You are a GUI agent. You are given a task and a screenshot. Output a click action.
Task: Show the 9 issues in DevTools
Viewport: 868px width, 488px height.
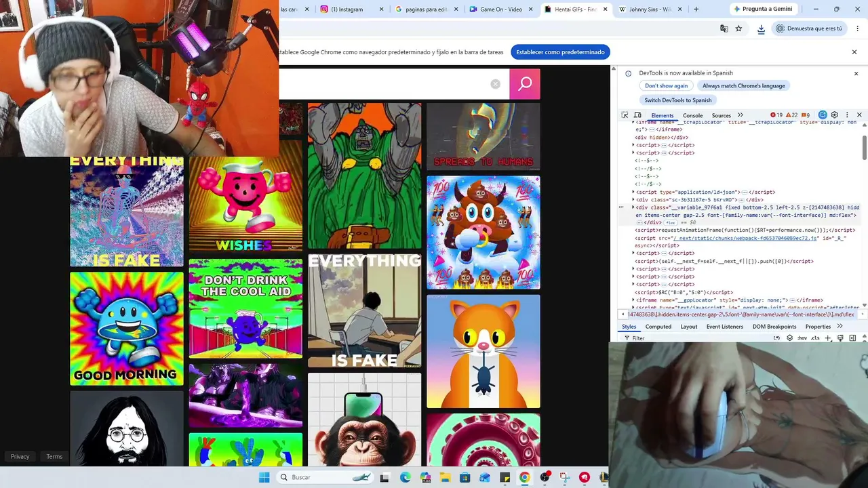pyautogui.click(x=805, y=115)
